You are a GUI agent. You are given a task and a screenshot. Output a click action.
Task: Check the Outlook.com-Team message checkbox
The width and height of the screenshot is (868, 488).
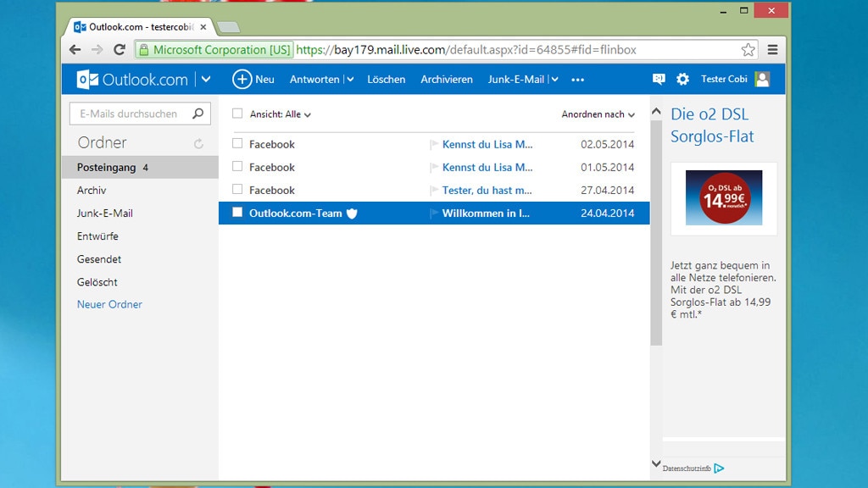[x=237, y=212]
